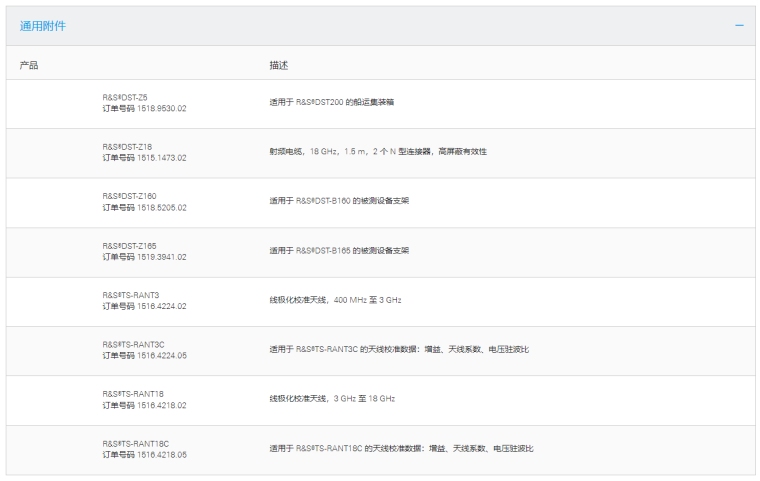Image resolution: width=760 pixels, height=481 pixels.
Task: Open the R&S DST-Z165 product entry
Action: (129, 245)
